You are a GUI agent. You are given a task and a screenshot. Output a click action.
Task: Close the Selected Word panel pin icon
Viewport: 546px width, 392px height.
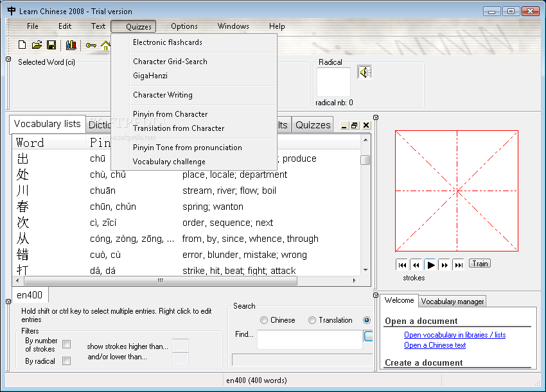click(x=9, y=59)
